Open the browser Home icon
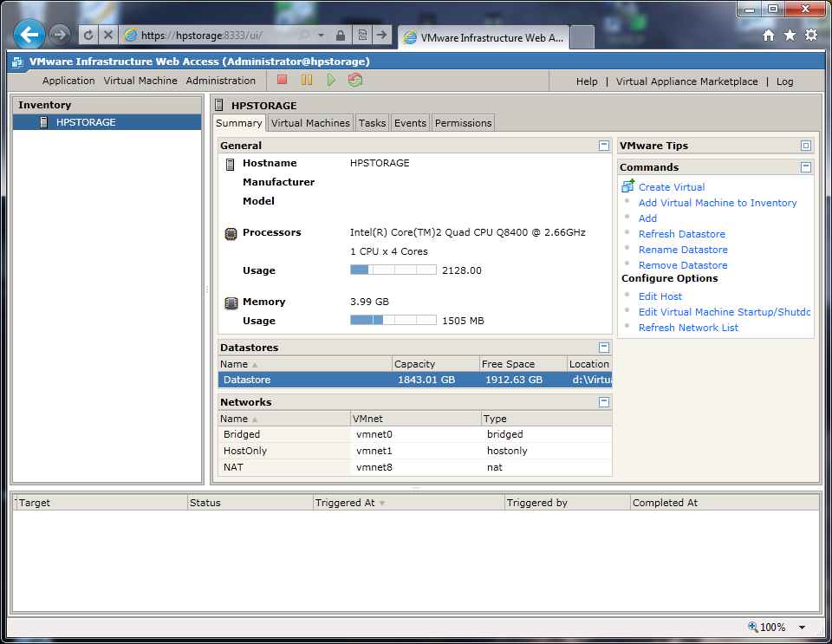Image resolution: width=832 pixels, height=644 pixels. click(769, 36)
